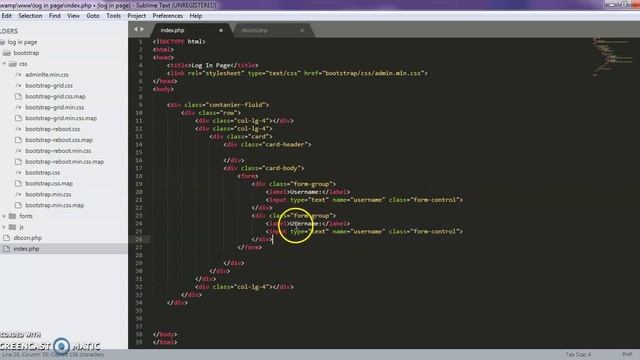Open bootstrap.css.map file
640x360 pixels.
pyautogui.click(x=49, y=184)
